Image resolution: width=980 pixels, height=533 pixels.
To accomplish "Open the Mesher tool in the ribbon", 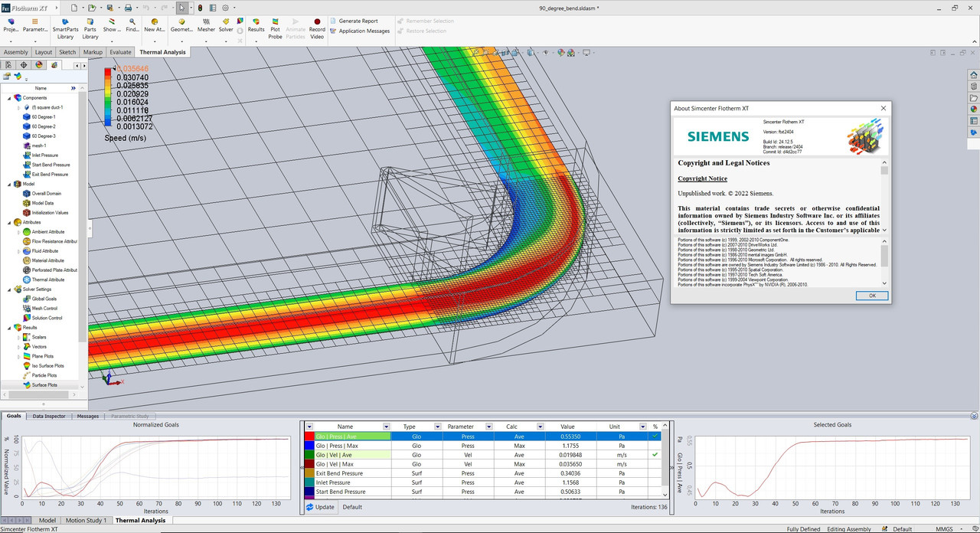I will (206, 25).
